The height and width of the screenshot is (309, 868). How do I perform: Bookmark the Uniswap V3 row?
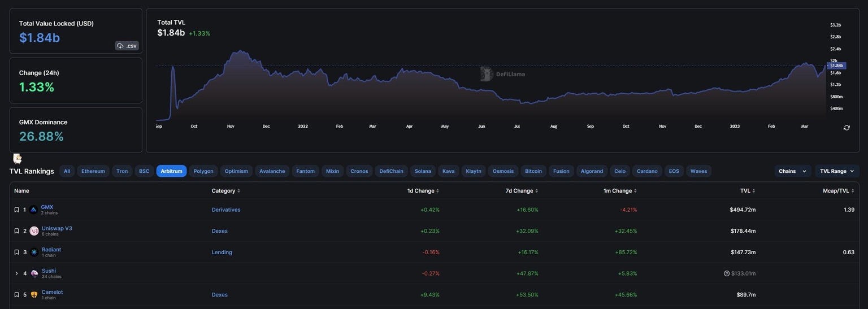(16, 231)
